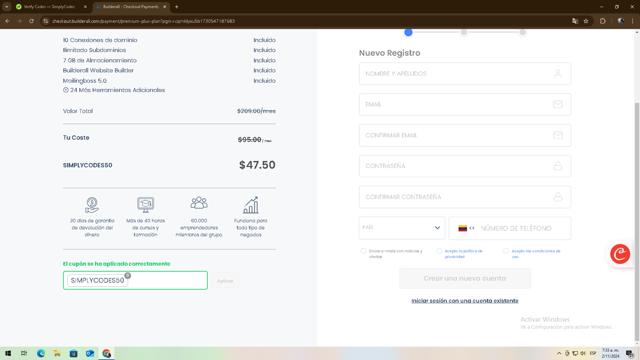The image size is (640, 360).
Task: Click the red floating chat widget icon
Action: tap(620, 254)
